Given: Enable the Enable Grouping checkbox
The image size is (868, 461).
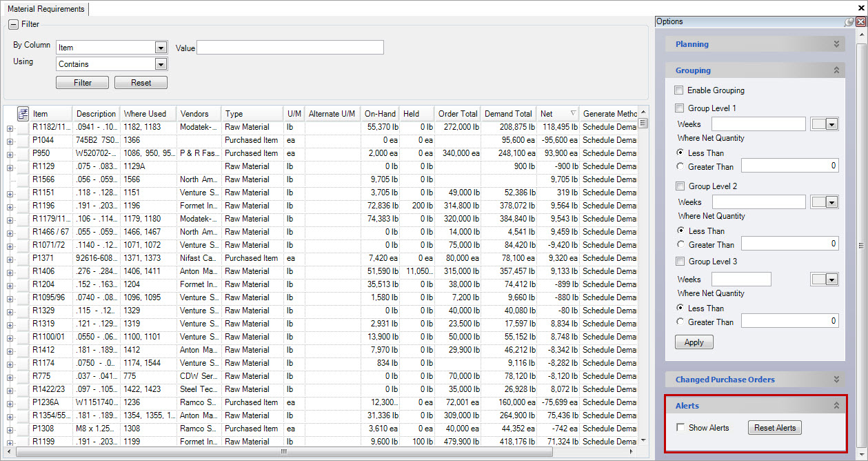Looking at the screenshot, I should click(679, 90).
